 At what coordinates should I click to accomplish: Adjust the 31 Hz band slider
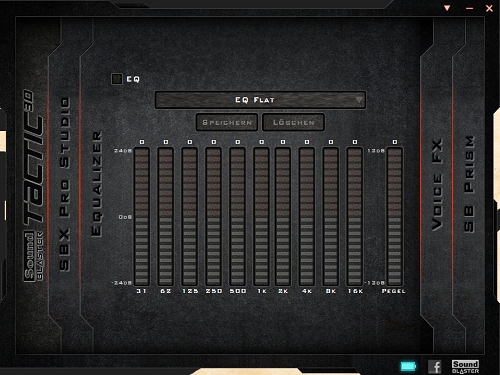click(x=142, y=217)
